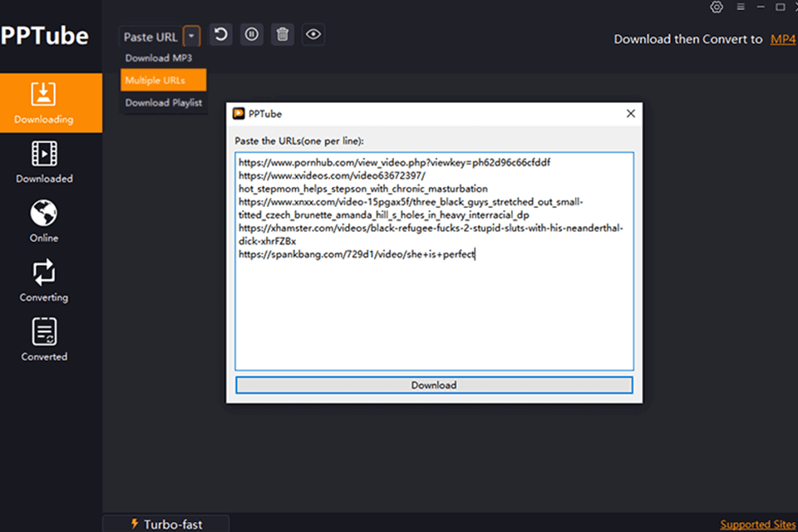Click the PPTube dialog title icon
The height and width of the screenshot is (532, 798).
click(x=239, y=114)
